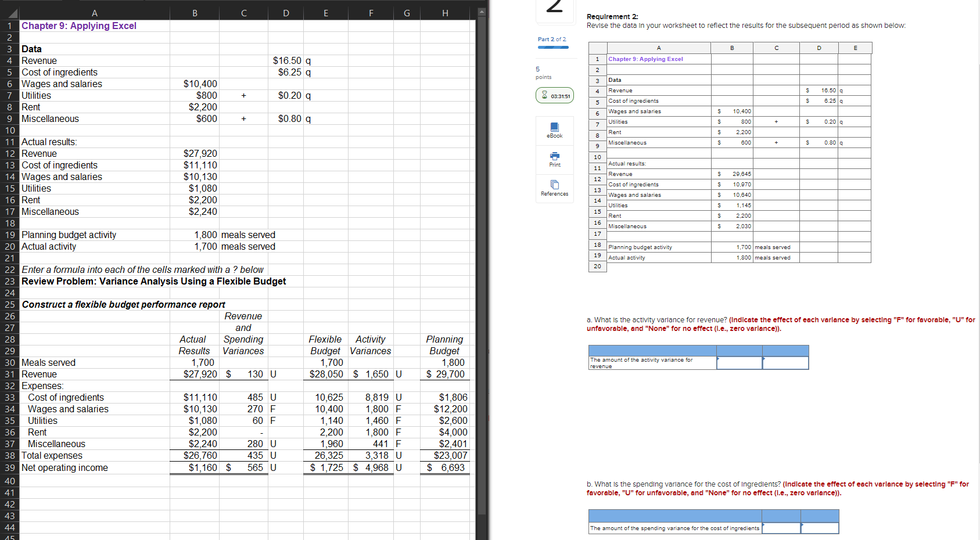Click the question number 2 card
Image resolution: width=980 pixels, height=540 pixels.
pyautogui.click(x=555, y=9)
